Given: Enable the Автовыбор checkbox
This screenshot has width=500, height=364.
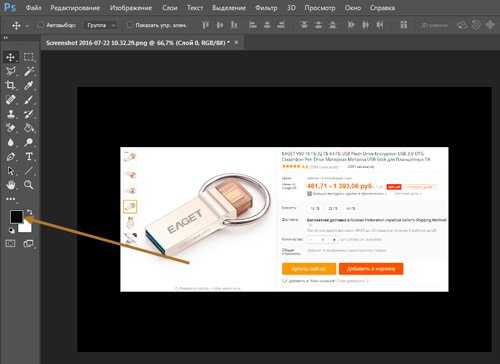Looking at the screenshot, I should [42, 25].
